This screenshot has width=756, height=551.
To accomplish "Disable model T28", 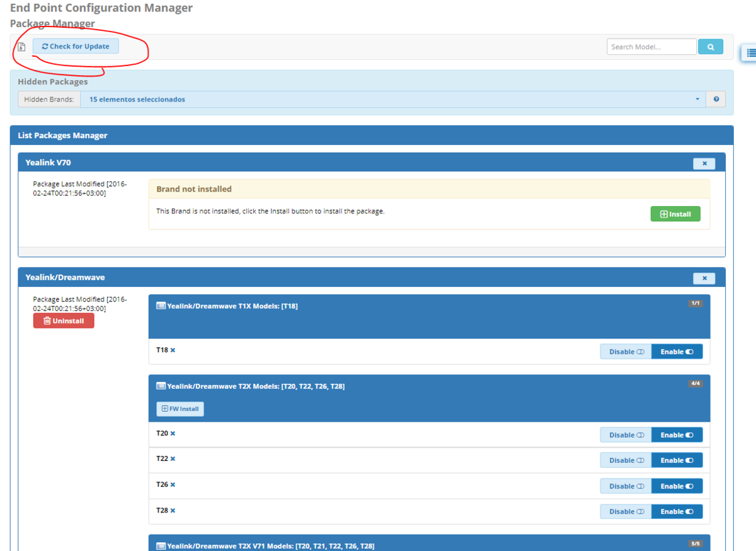I will coord(626,511).
